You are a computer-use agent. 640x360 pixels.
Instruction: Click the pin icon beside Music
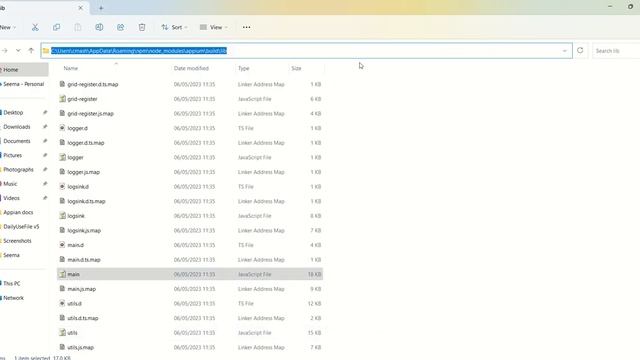tap(45, 184)
